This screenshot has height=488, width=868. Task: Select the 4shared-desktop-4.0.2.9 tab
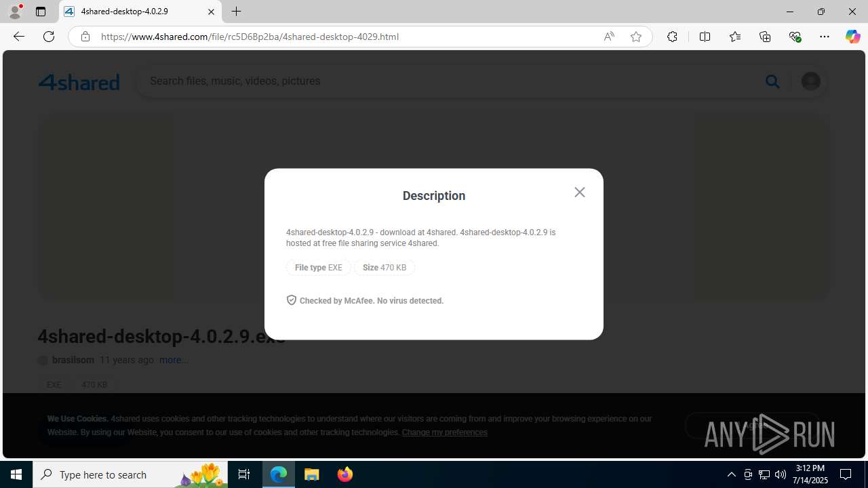(140, 12)
